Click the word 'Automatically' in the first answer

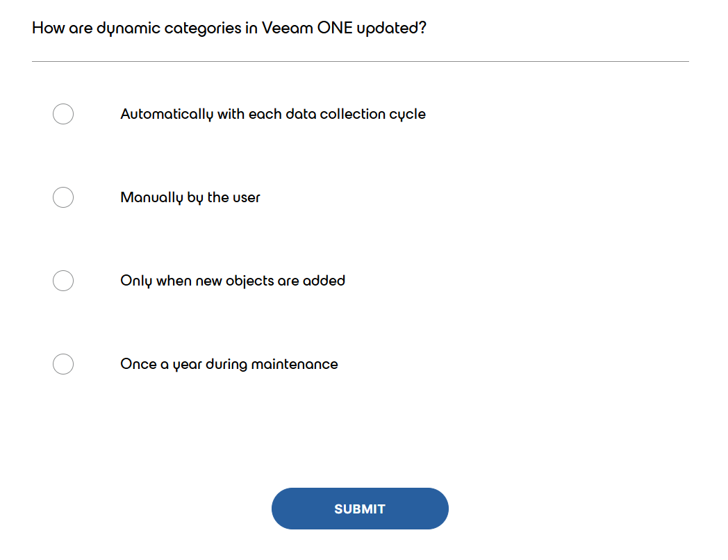pyautogui.click(x=166, y=114)
